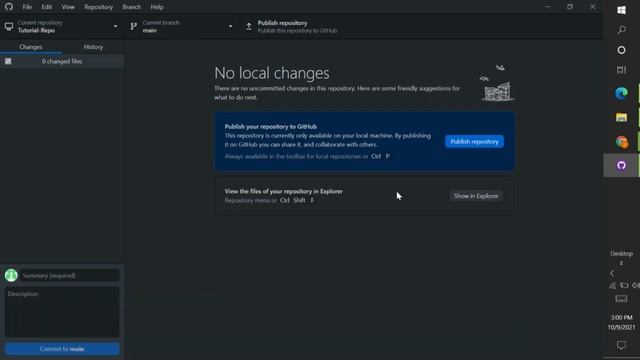
Task: Open the View menu
Action: click(68, 7)
